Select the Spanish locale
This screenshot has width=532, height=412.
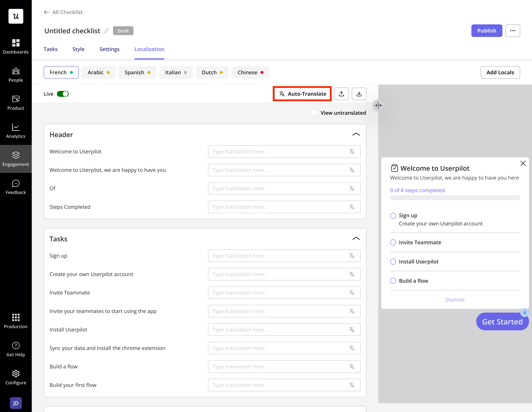point(137,72)
